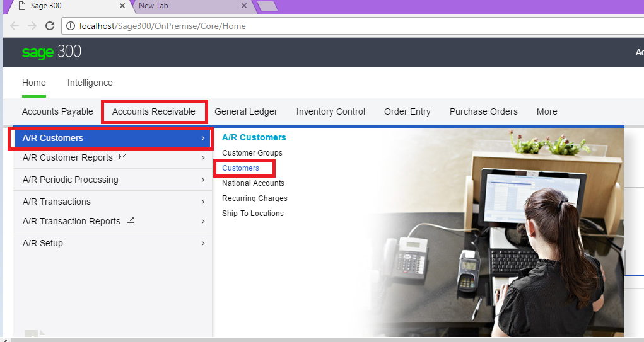The image size is (644, 342).
Task: Expand the A/R Transactions chevron
Action: coord(203,202)
